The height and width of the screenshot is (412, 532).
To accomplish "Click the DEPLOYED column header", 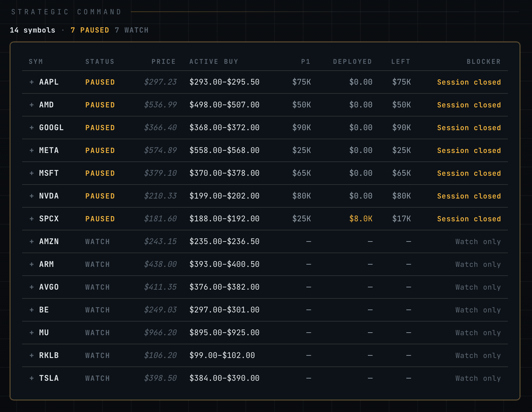I will click(x=353, y=62).
